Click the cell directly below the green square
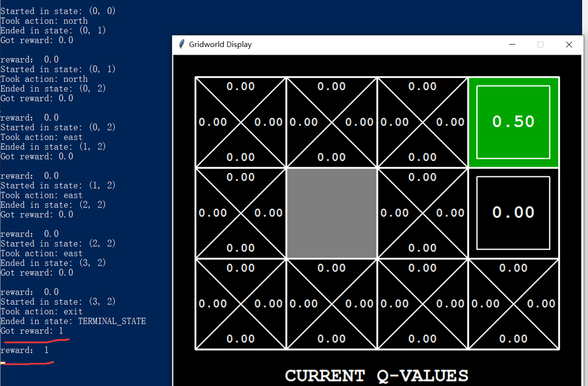This screenshot has height=386, width=588. coord(513,213)
